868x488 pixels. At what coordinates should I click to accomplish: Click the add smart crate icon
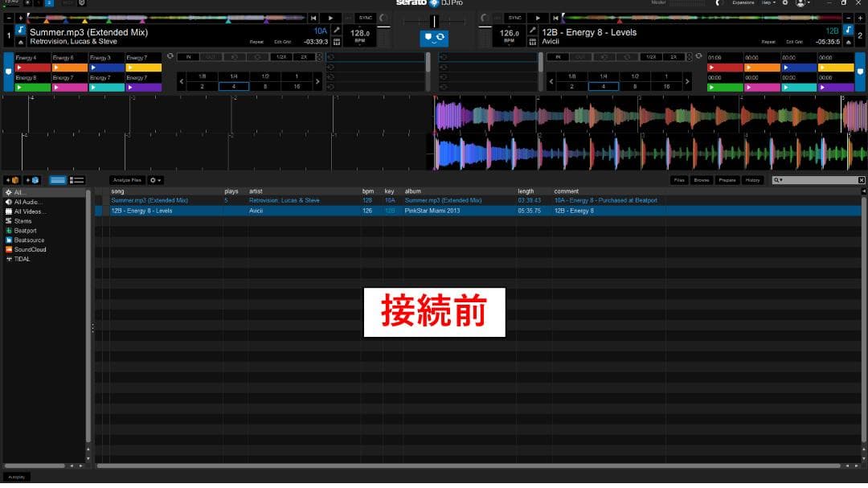[32, 180]
